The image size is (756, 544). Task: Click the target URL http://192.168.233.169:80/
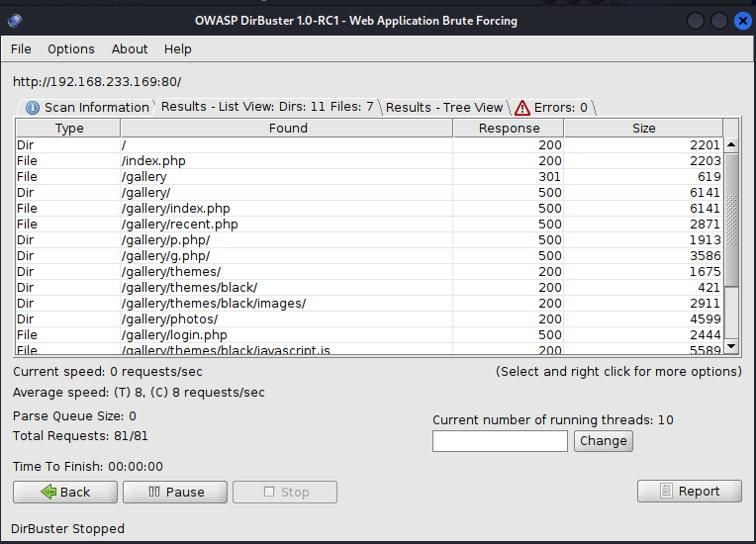point(97,82)
